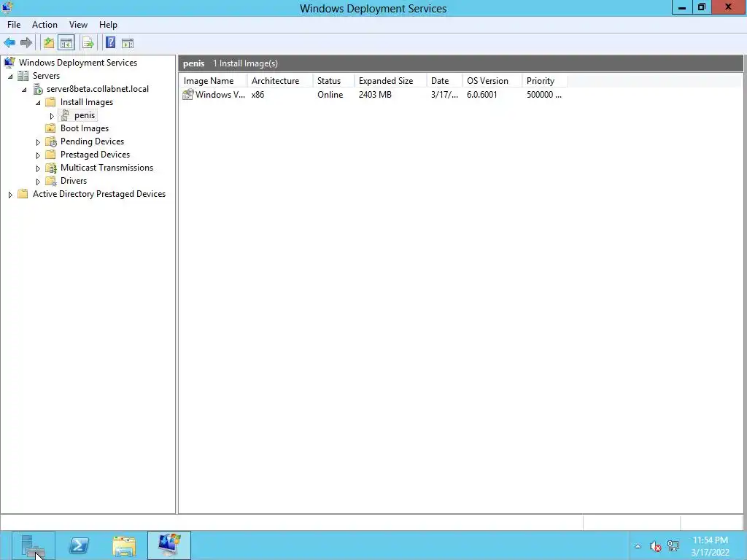Click the Install Images folder icon
747x560 pixels.
50,102
